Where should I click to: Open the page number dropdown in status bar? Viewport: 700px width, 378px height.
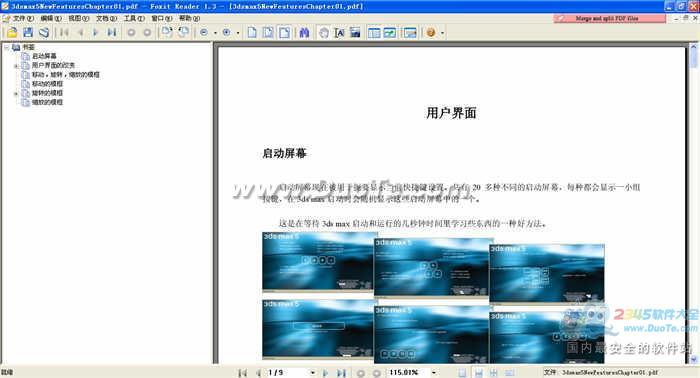312,373
